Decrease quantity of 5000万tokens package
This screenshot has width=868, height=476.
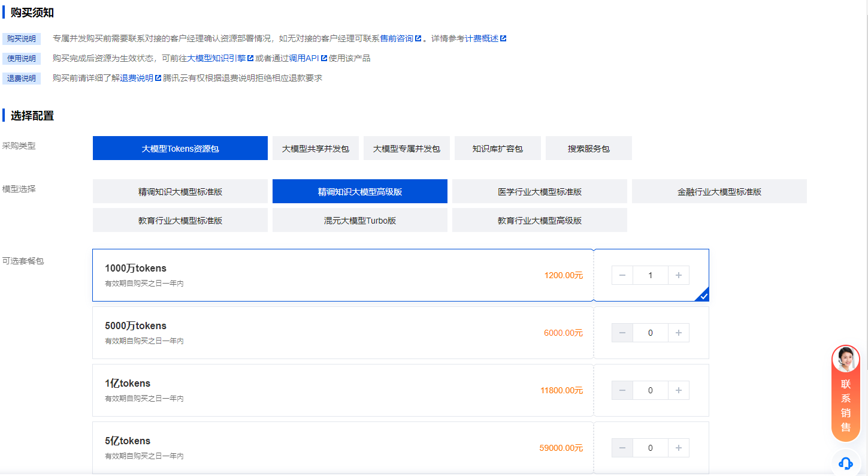coord(622,333)
